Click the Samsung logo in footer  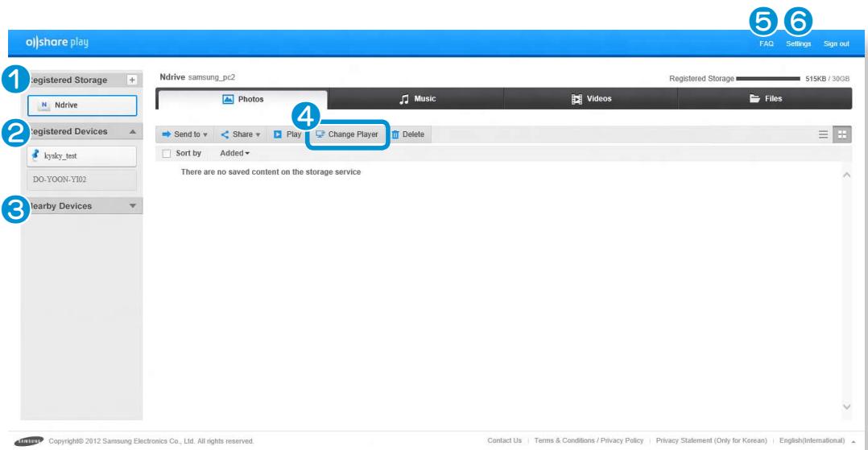[29, 441]
